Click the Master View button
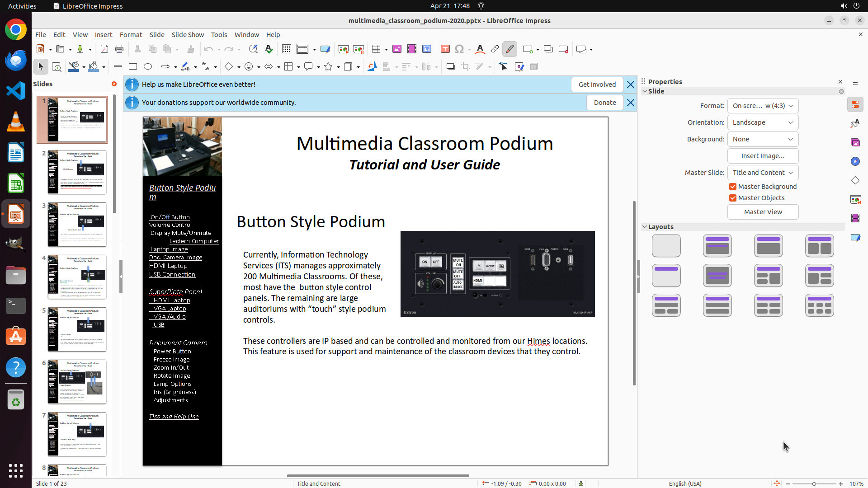This screenshot has width=868, height=488. pyautogui.click(x=763, y=212)
